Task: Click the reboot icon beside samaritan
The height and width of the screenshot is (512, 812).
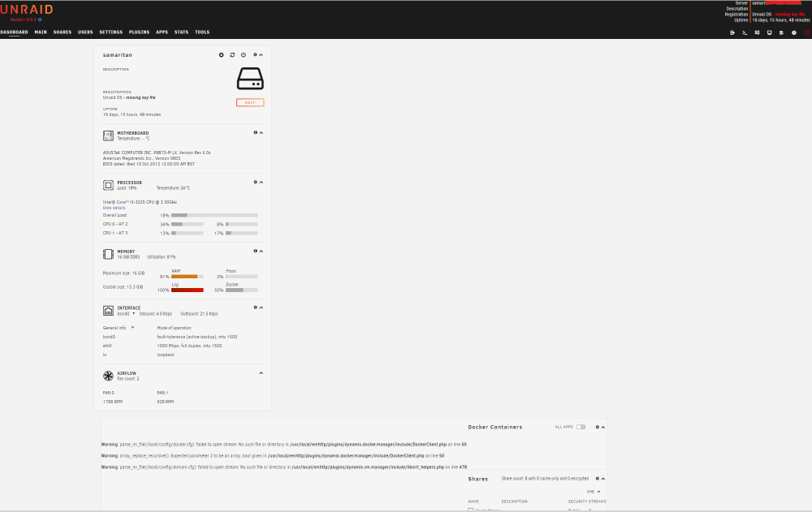Action: click(232, 55)
